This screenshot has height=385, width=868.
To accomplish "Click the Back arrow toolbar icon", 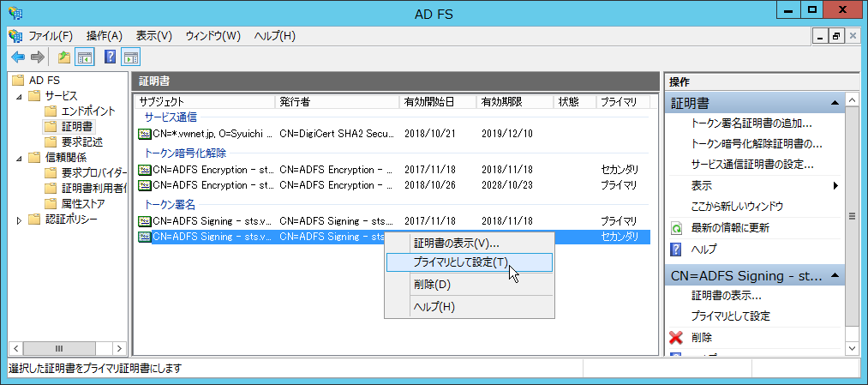I will (x=18, y=57).
